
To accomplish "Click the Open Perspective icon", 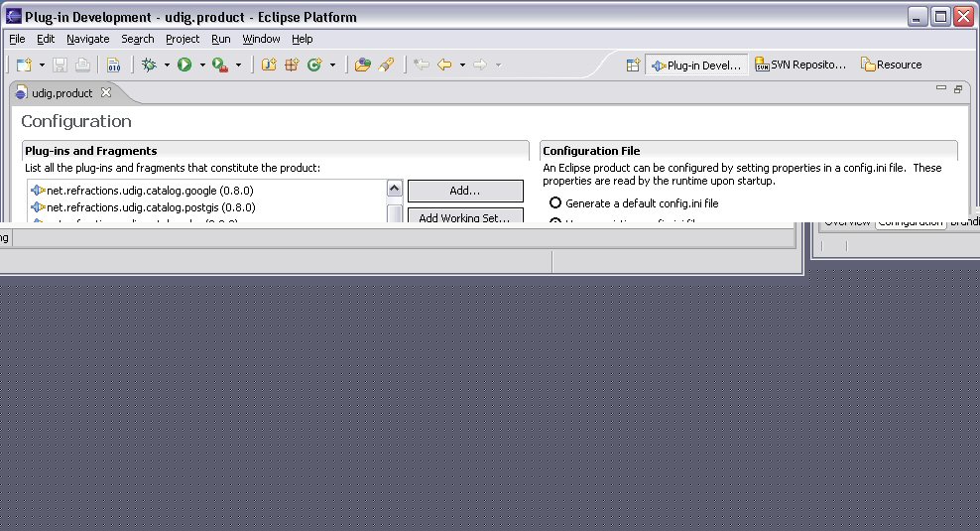I will point(633,65).
